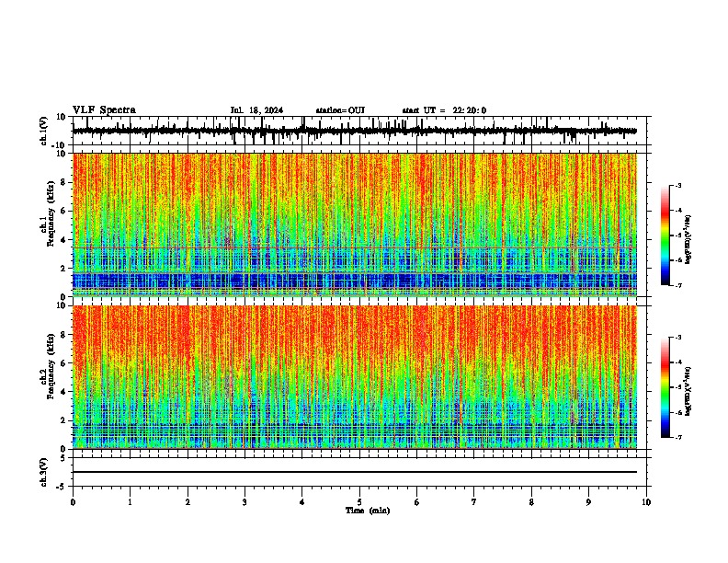Click the ch.2 spectrogram color bar
This screenshot has height=563, width=728.
point(665,387)
